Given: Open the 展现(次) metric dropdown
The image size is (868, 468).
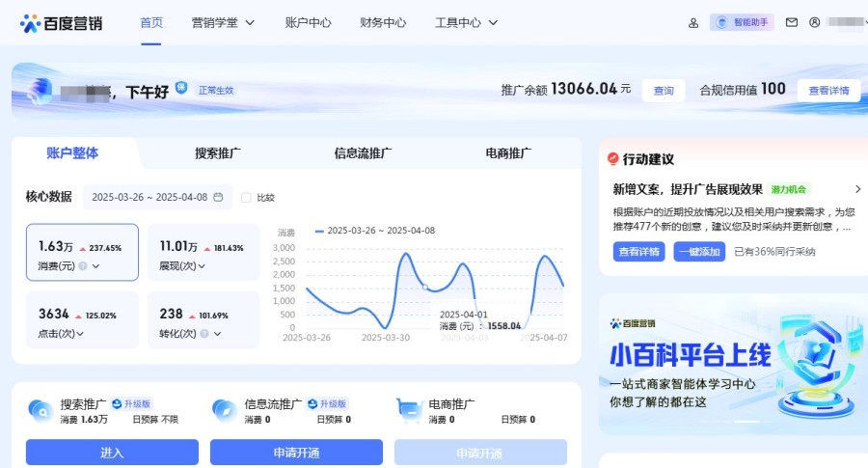Looking at the screenshot, I should pos(183,266).
